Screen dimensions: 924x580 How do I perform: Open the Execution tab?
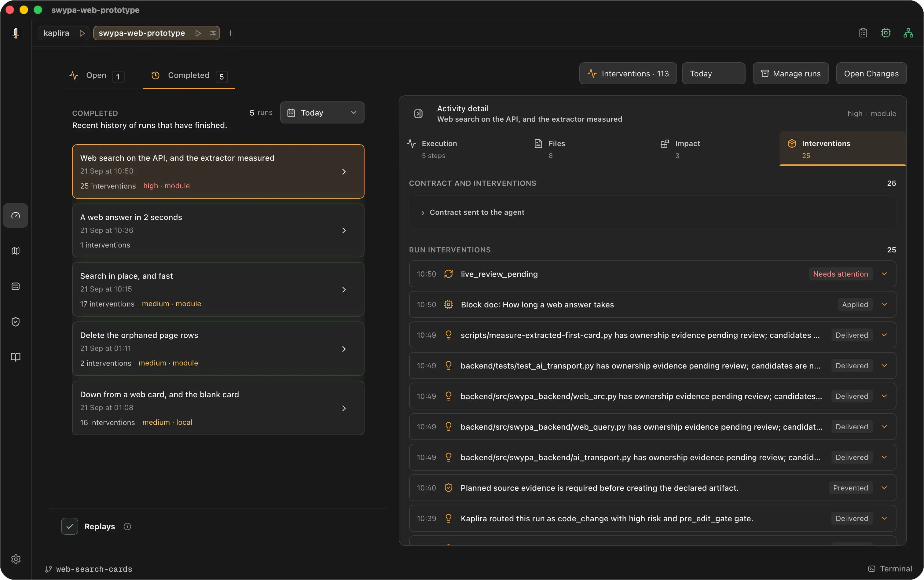(x=463, y=149)
